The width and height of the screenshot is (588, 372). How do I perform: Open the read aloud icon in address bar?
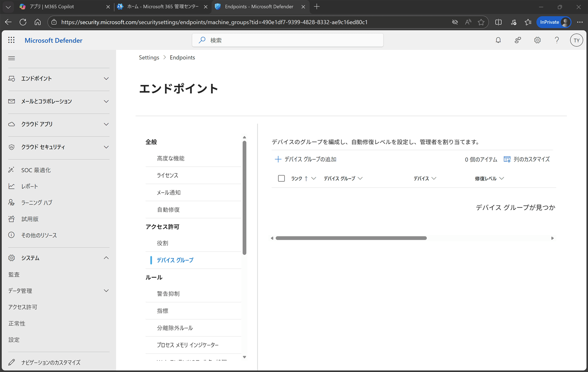468,22
